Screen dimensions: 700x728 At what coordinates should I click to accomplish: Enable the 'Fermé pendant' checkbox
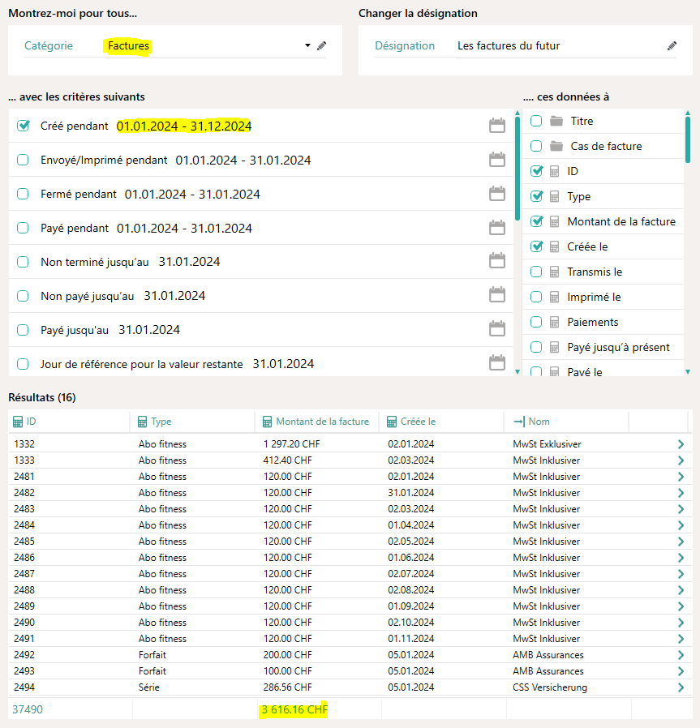click(x=23, y=195)
